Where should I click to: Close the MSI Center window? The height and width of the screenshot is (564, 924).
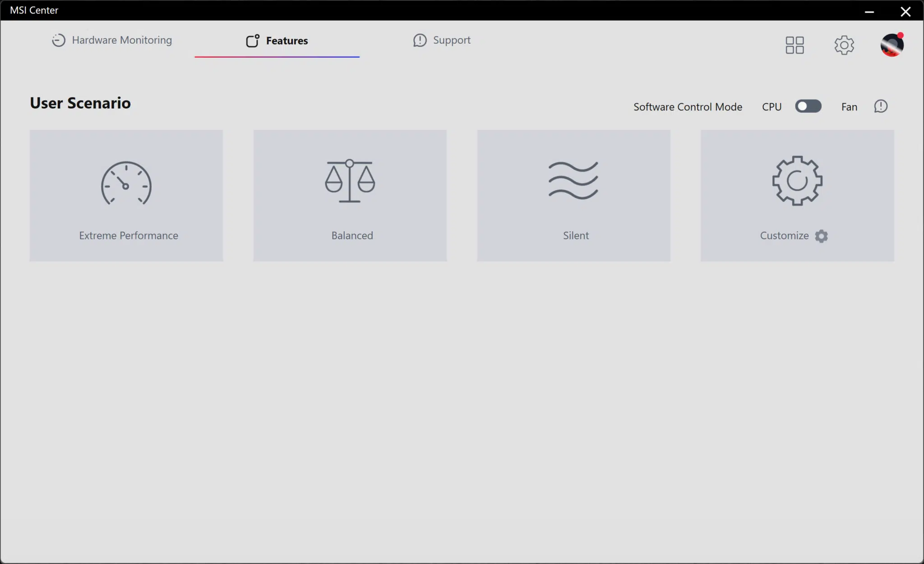(x=906, y=11)
